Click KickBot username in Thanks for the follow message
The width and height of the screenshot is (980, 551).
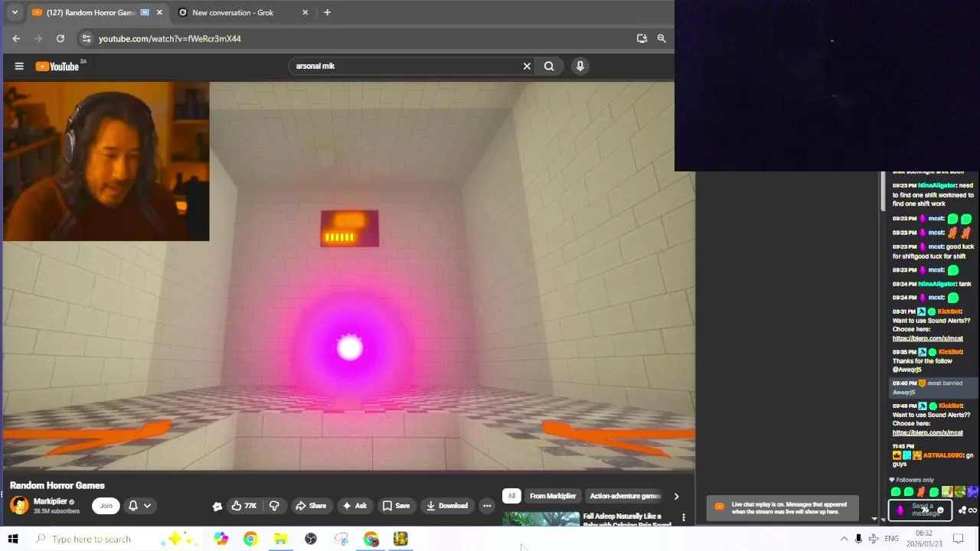[949, 352]
